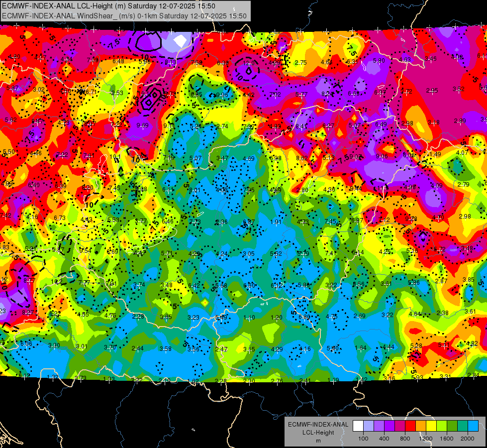This screenshot has width=487, height=448.
Task: Click the legend tick label 2000
Action: (468, 439)
